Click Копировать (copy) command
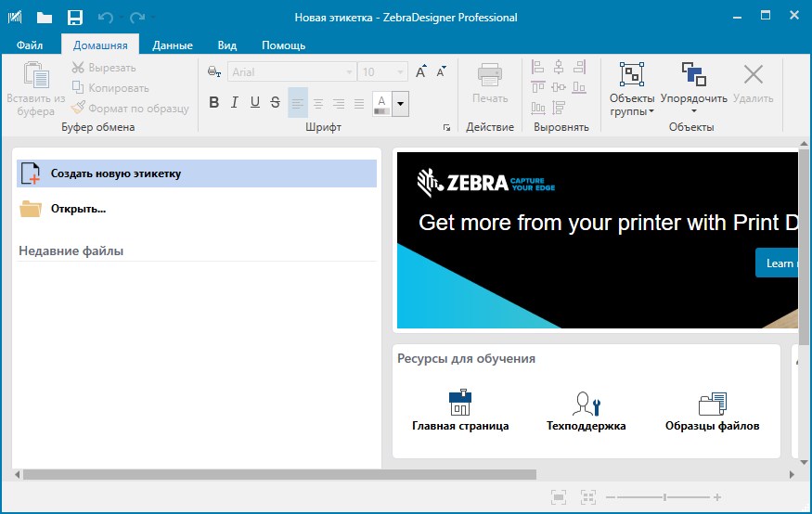Image resolution: width=812 pixels, height=514 pixels. (x=110, y=88)
